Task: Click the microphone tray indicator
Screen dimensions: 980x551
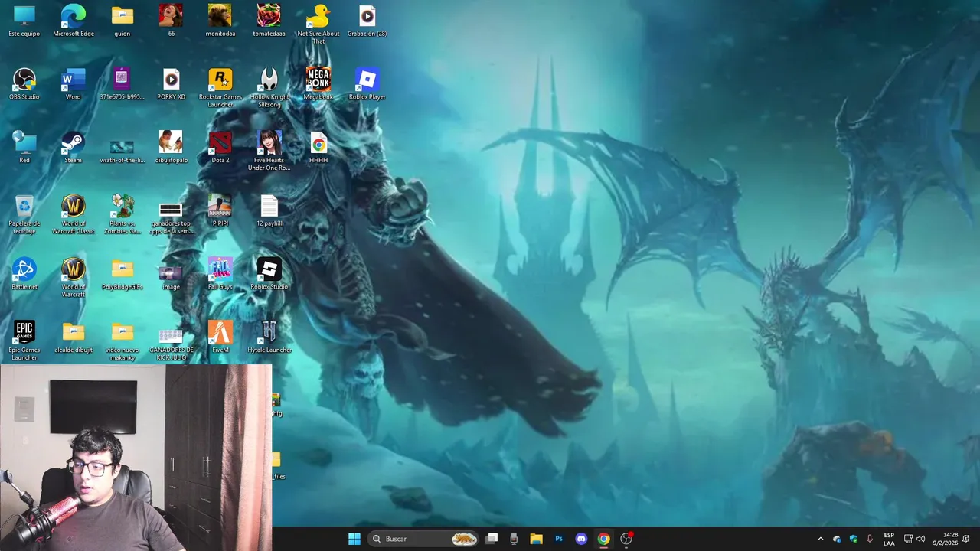Action: (870, 539)
